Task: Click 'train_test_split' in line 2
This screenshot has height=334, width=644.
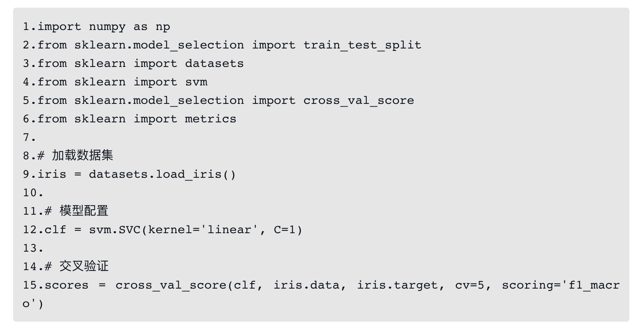Action: coord(362,45)
